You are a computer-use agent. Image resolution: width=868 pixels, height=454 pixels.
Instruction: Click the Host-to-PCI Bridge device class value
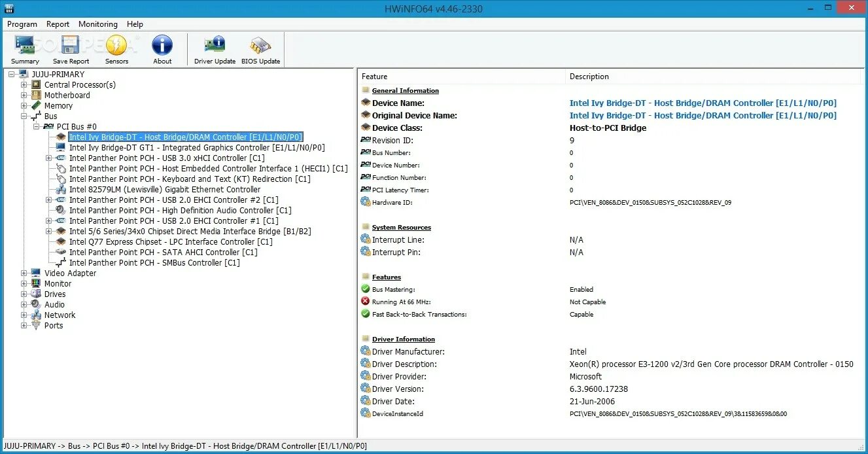608,128
